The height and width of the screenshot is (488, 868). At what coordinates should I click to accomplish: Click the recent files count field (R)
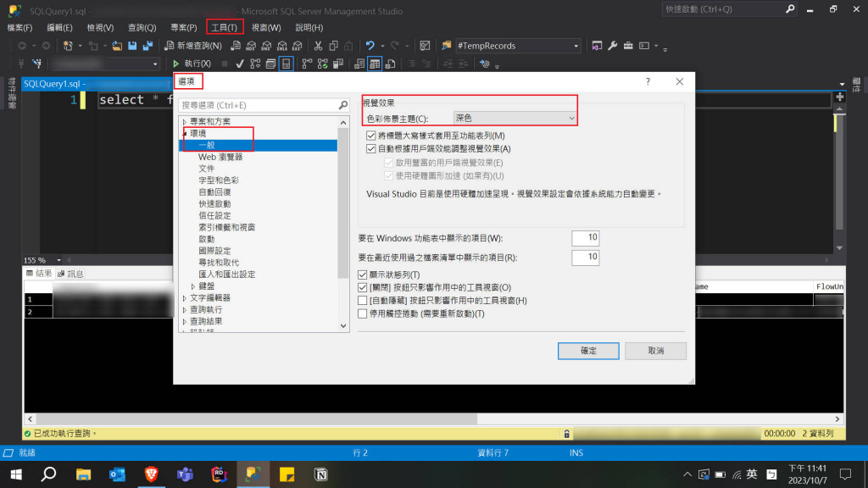tap(585, 258)
